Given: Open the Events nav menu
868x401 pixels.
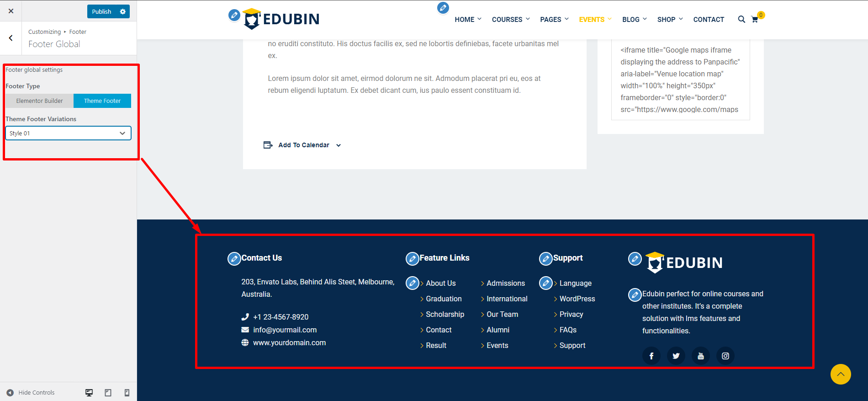Looking at the screenshot, I should tap(594, 20).
